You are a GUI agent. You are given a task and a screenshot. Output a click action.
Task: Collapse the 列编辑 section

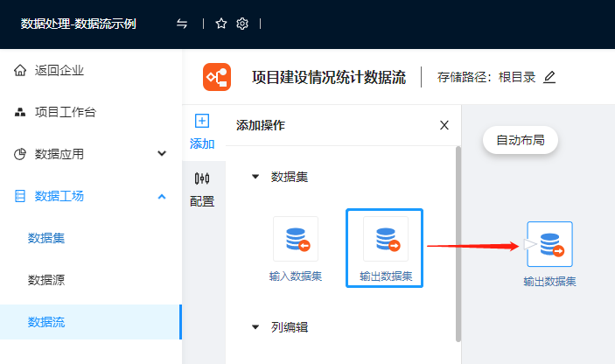click(x=255, y=327)
